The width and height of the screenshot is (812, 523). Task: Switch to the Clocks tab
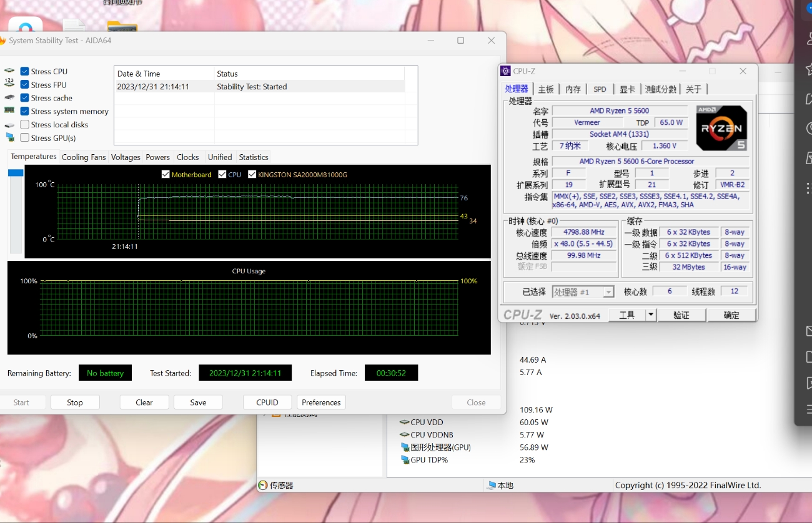click(187, 157)
